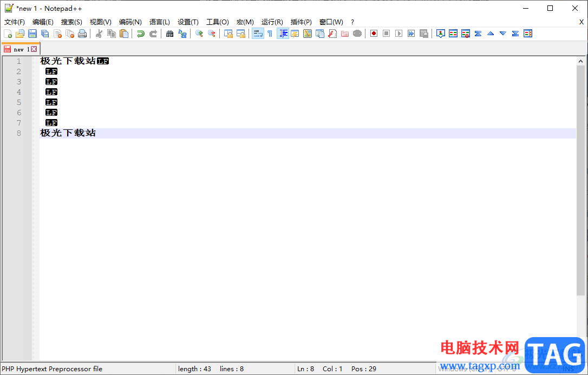This screenshot has height=375, width=588.
Task: Toggle word wrap in the toolbar
Action: click(x=258, y=34)
